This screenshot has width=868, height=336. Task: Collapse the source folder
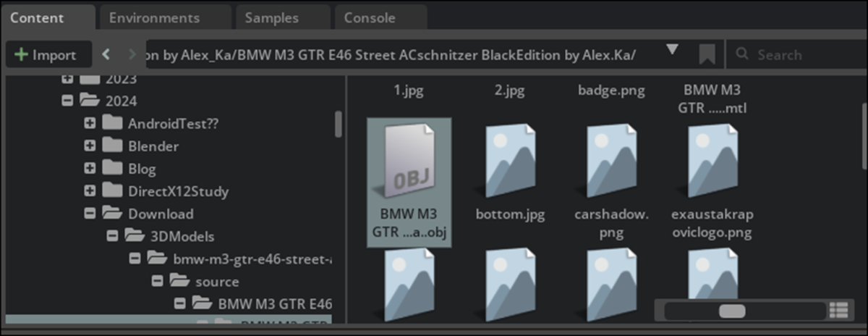coord(157,281)
